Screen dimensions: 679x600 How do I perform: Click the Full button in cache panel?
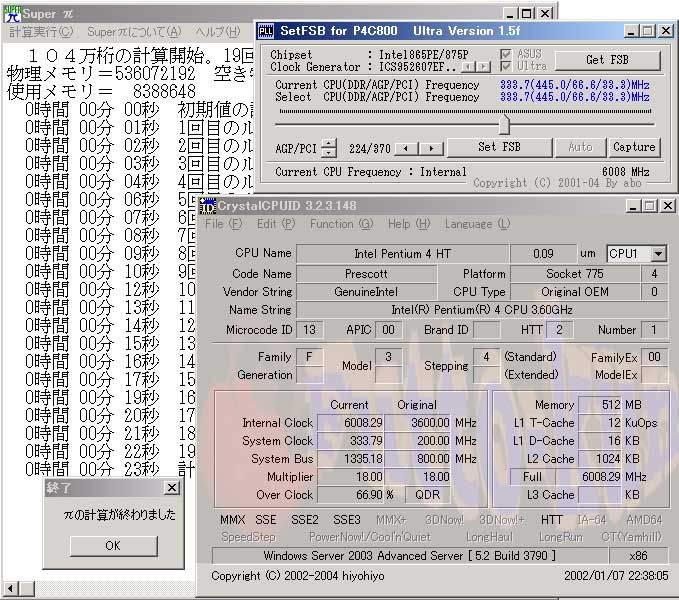click(532, 477)
